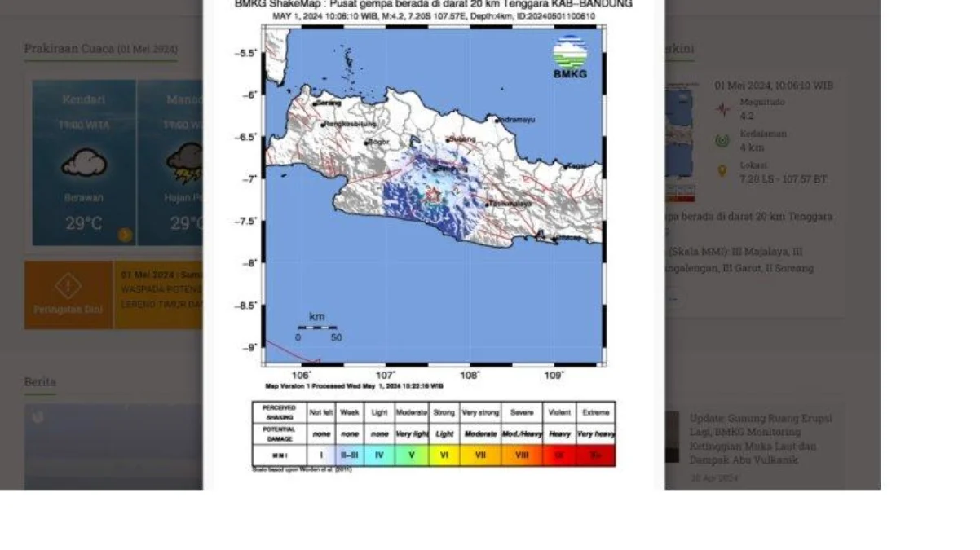Open the Berita section heading

[38, 381]
